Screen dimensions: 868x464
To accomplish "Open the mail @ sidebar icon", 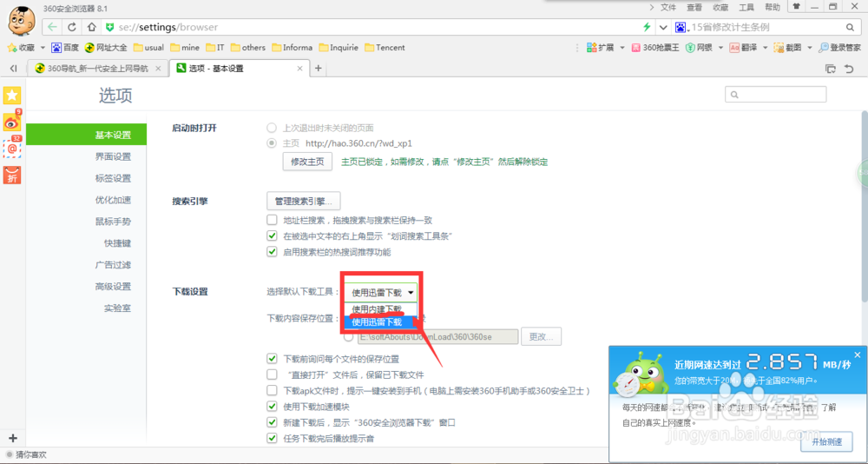I will [12, 148].
